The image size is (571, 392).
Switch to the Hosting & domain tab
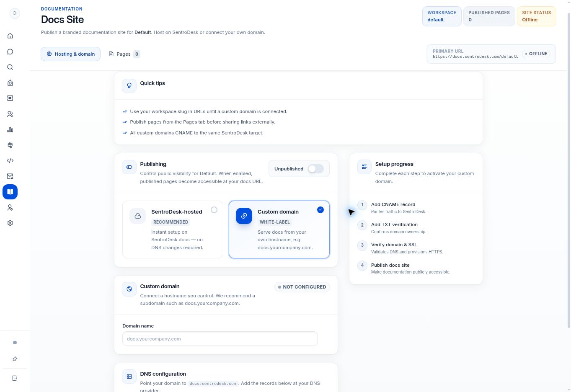(x=70, y=54)
